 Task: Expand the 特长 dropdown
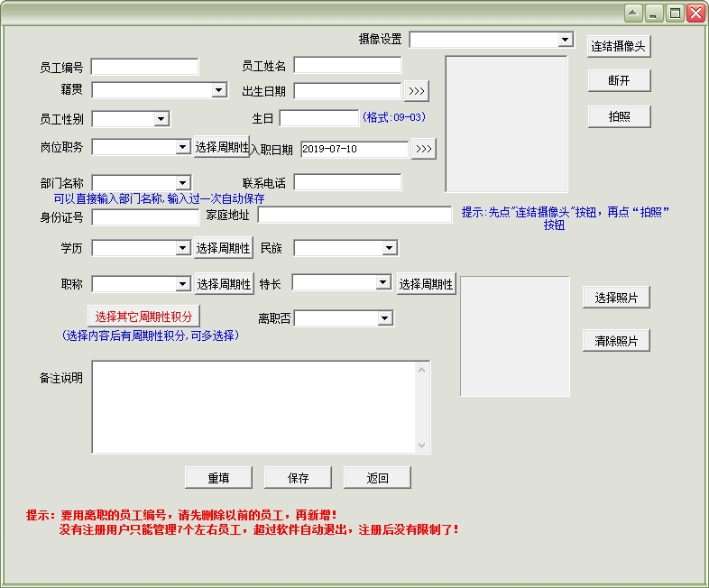click(x=383, y=282)
